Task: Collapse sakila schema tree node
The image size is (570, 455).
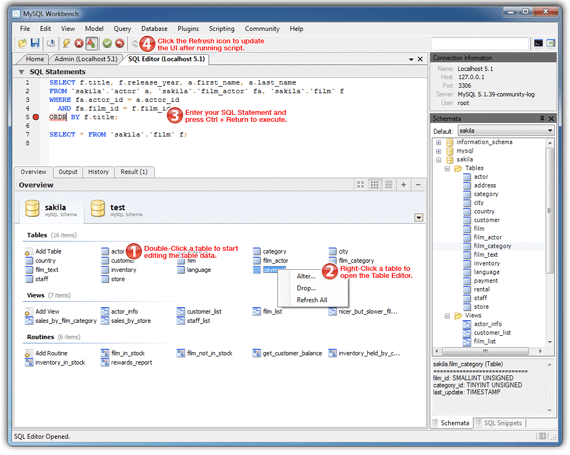Action: 438,160
